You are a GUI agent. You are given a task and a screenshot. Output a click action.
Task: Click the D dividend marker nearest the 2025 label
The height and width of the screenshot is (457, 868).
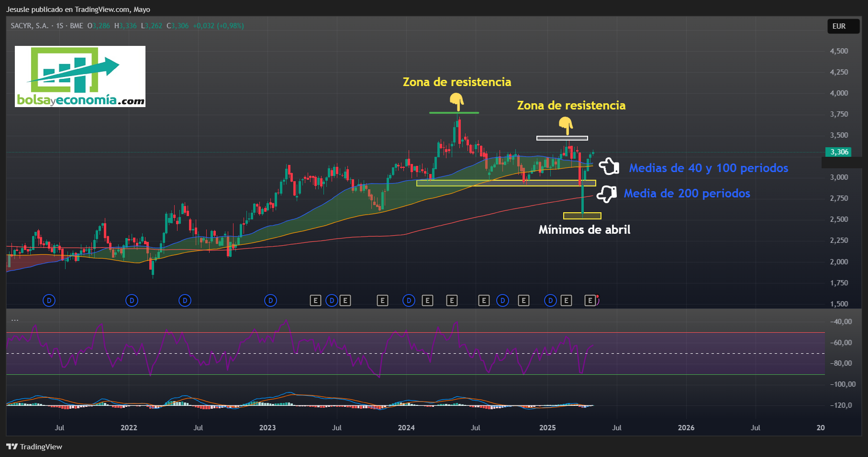(x=550, y=300)
